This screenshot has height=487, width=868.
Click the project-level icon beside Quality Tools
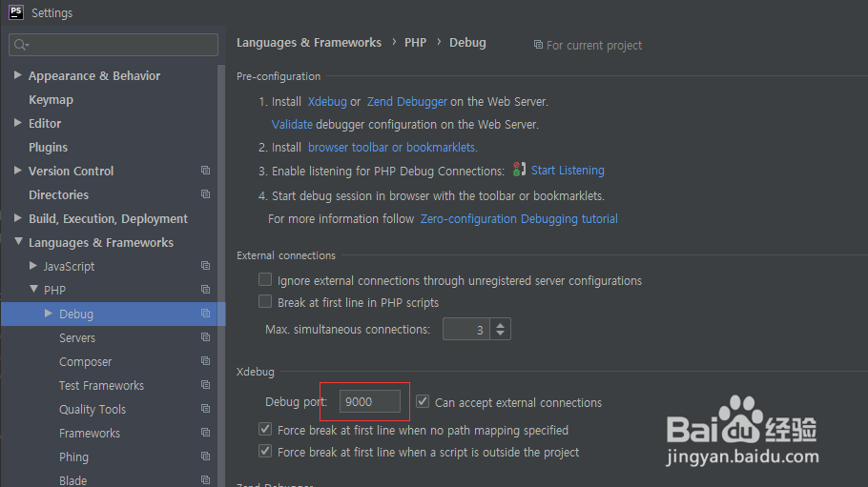click(x=205, y=409)
